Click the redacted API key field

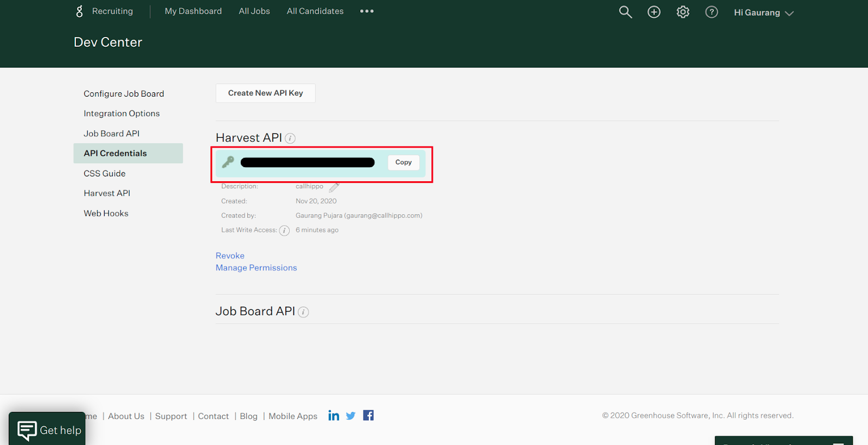click(x=308, y=162)
